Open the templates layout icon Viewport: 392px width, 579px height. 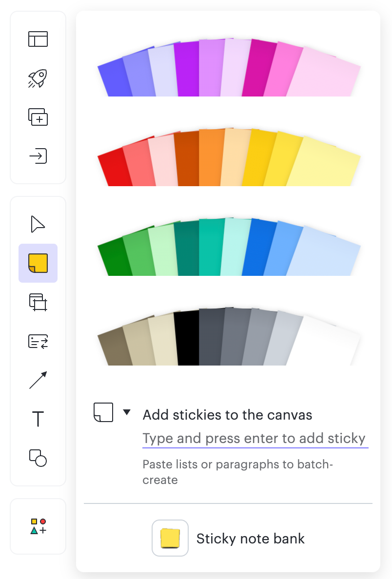click(38, 39)
